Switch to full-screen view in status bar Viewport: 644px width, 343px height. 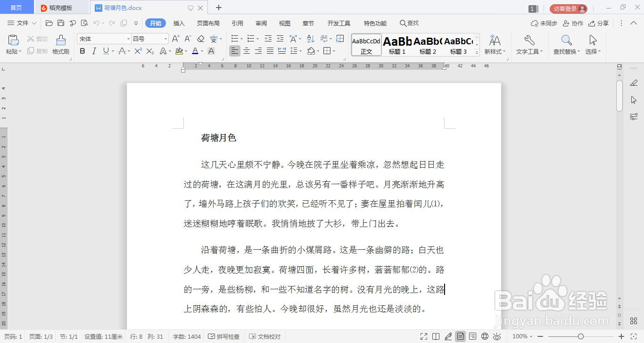[424, 336]
